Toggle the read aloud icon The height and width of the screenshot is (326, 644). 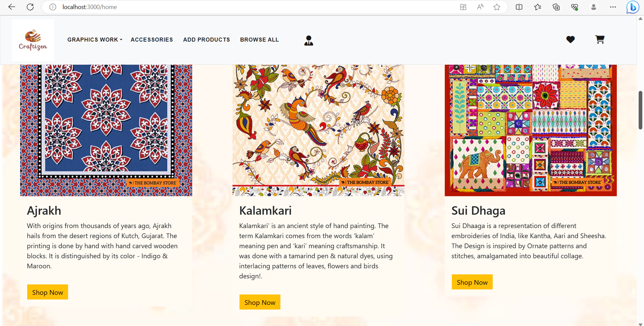click(480, 7)
